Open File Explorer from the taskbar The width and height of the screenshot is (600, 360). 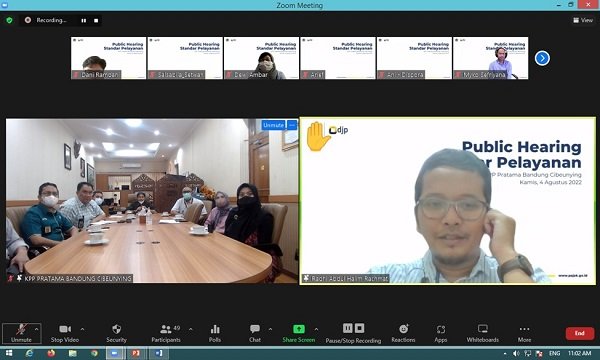coord(73,353)
